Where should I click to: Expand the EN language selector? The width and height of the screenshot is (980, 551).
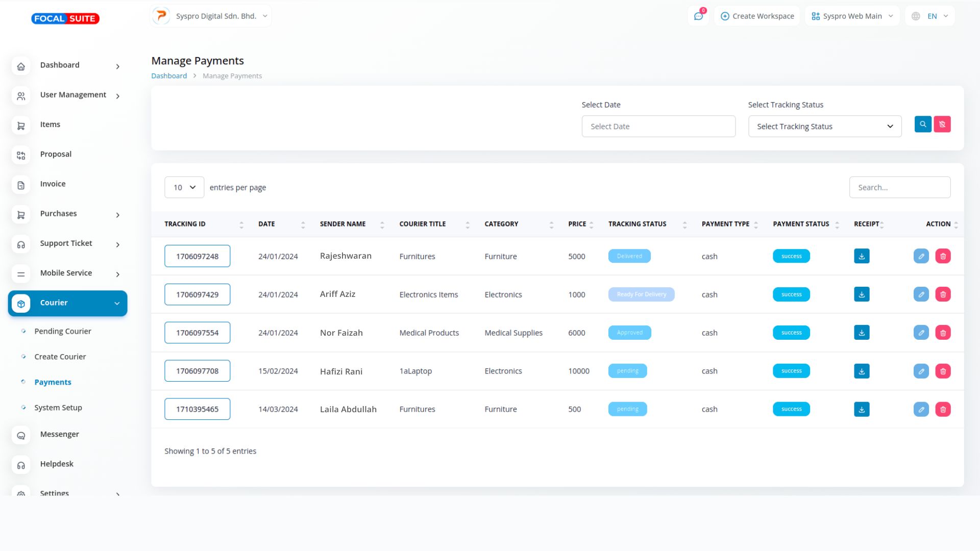point(932,16)
